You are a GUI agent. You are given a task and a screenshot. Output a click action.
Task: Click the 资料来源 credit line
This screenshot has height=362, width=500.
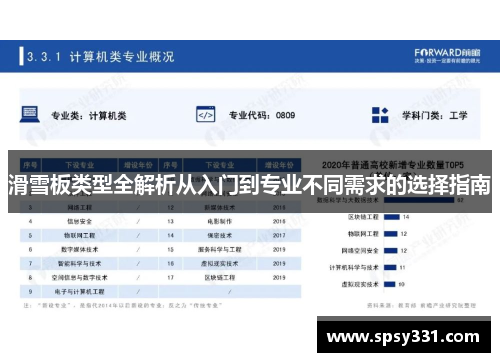click(x=421, y=305)
